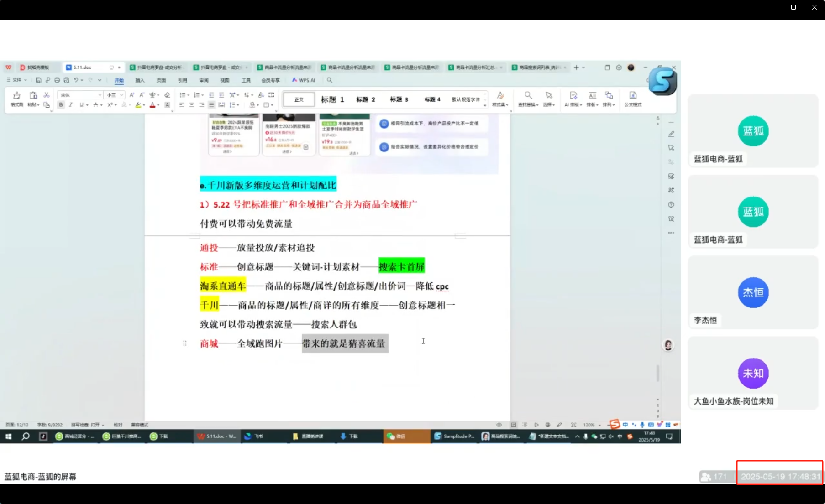Open the font name dropdown
The width and height of the screenshot is (825, 504).
tap(100, 95)
